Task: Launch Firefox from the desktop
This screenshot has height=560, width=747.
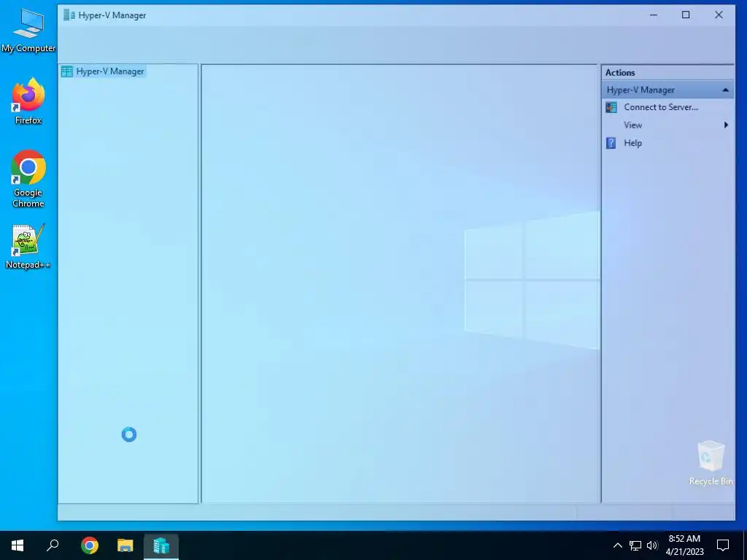Action: pyautogui.click(x=28, y=101)
